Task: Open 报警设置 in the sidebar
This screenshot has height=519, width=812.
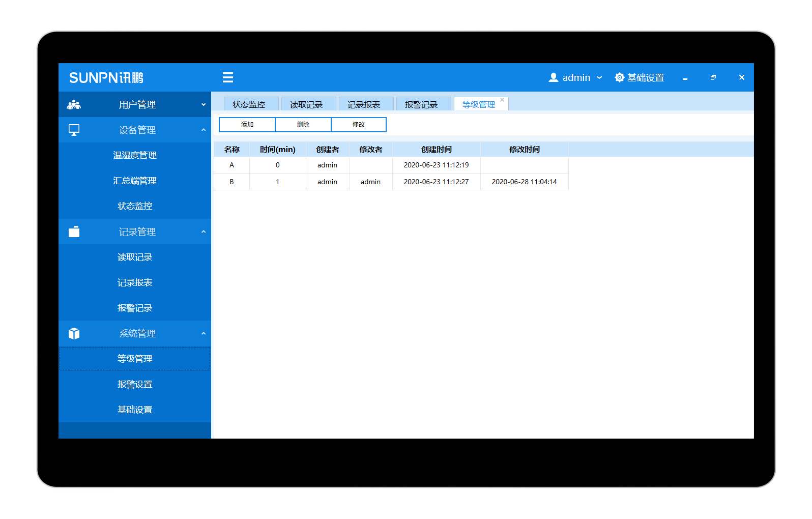Action: (x=135, y=384)
